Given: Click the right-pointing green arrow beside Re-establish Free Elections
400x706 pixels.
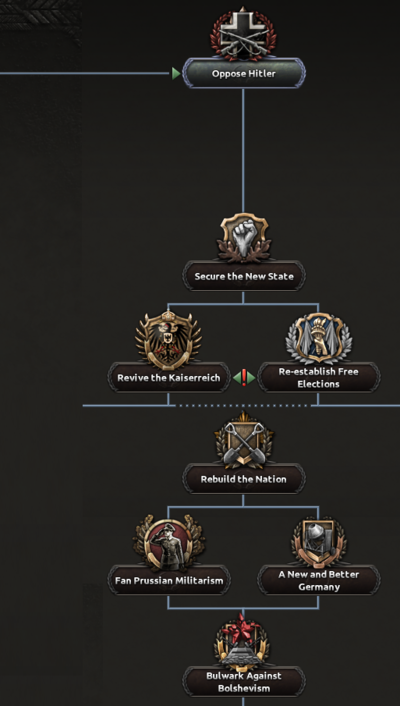Looking at the screenshot, I should coord(251,378).
